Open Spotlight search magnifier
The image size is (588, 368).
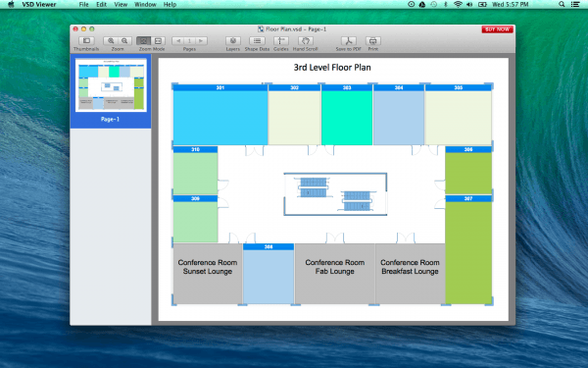(x=562, y=5)
